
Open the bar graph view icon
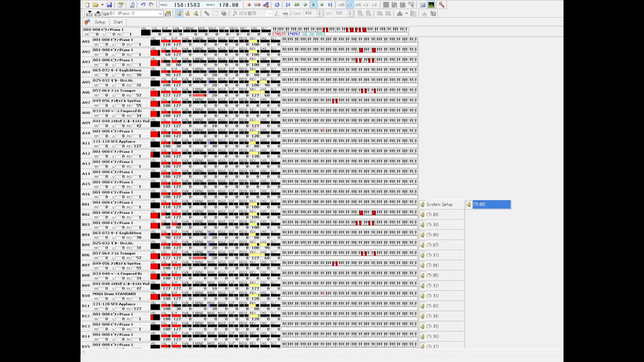point(422,5)
